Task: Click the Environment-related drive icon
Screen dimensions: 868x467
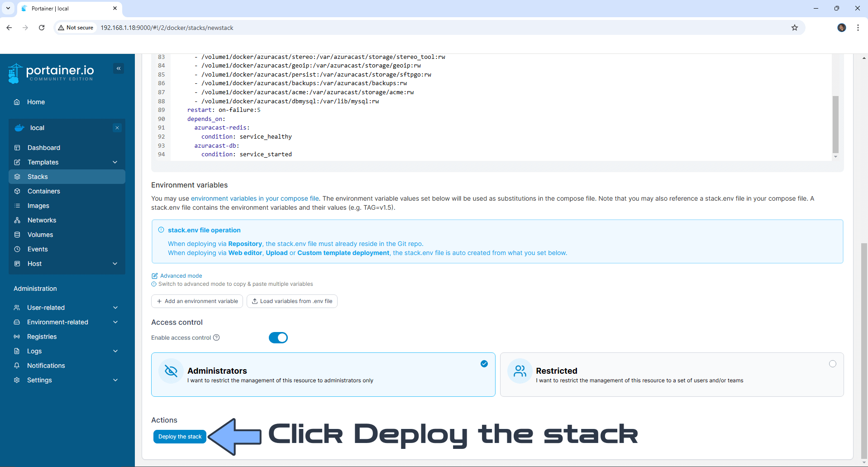Action: click(x=17, y=322)
